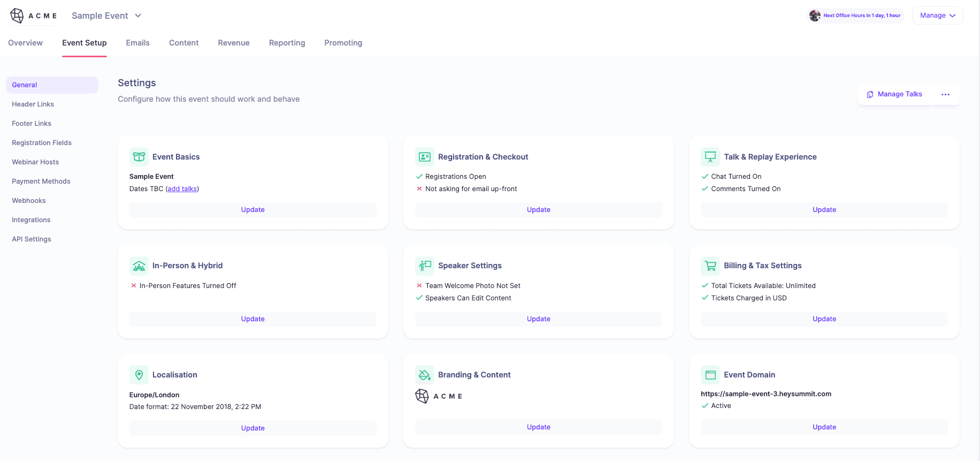
Task: Click the In-Person & Hybrid venue icon
Action: click(x=139, y=266)
